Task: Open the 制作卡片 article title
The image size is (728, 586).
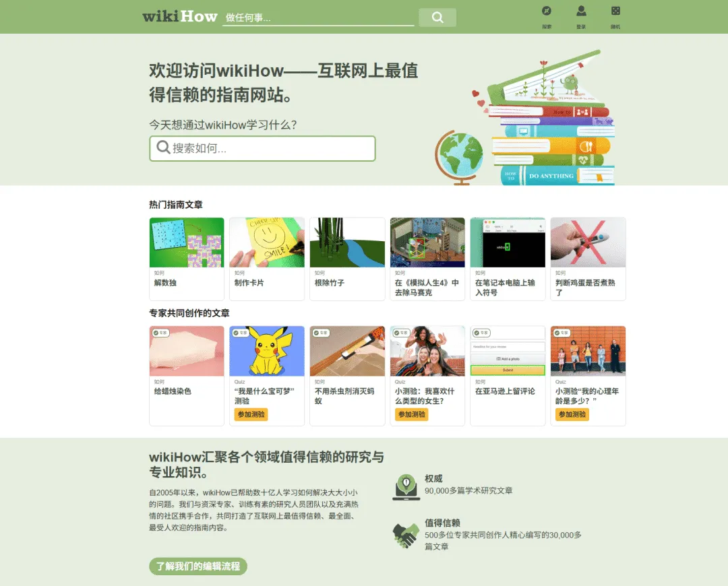Action: click(x=249, y=283)
